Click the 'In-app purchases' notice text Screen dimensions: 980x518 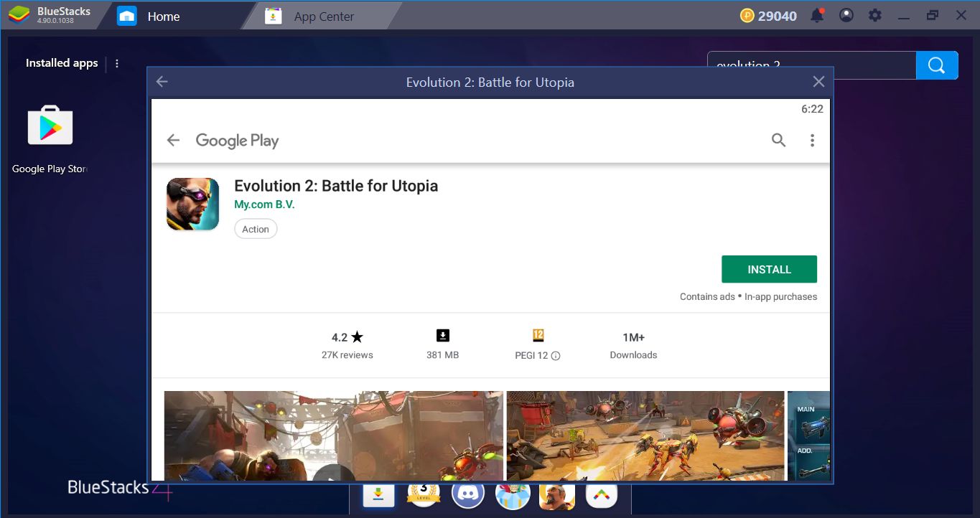point(780,296)
